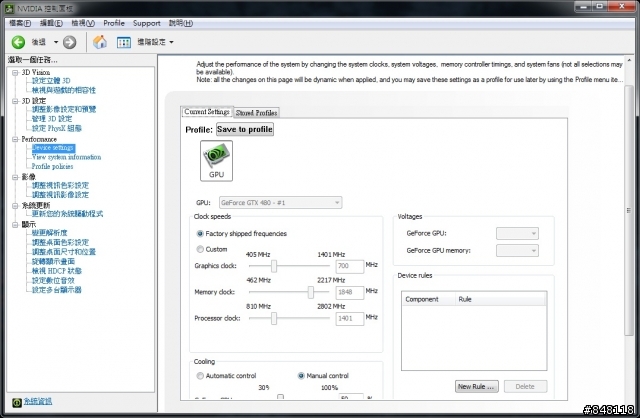
Task: Switch to Stored Profiles tab
Action: click(256, 113)
